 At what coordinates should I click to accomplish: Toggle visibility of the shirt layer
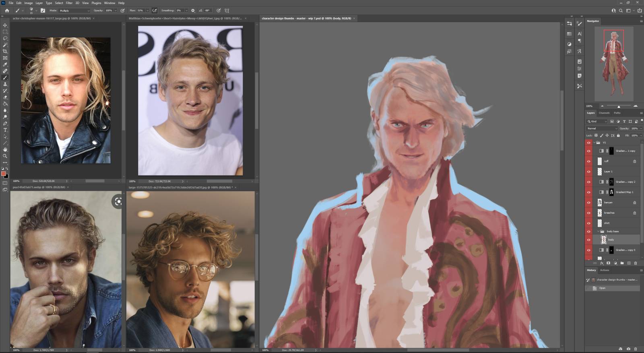pyautogui.click(x=588, y=223)
